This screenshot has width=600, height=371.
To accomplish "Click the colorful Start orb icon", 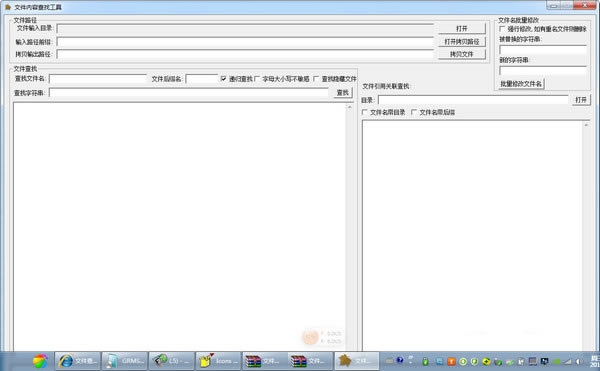I will point(40,361).
